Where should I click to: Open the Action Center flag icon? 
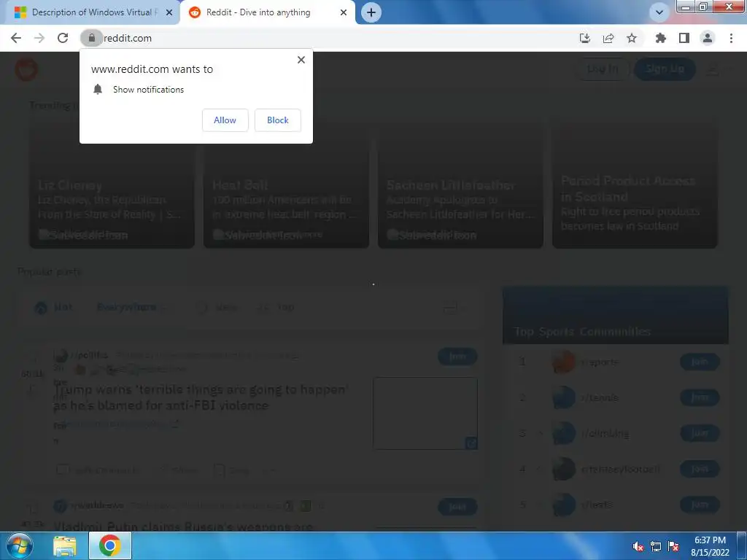673,547
